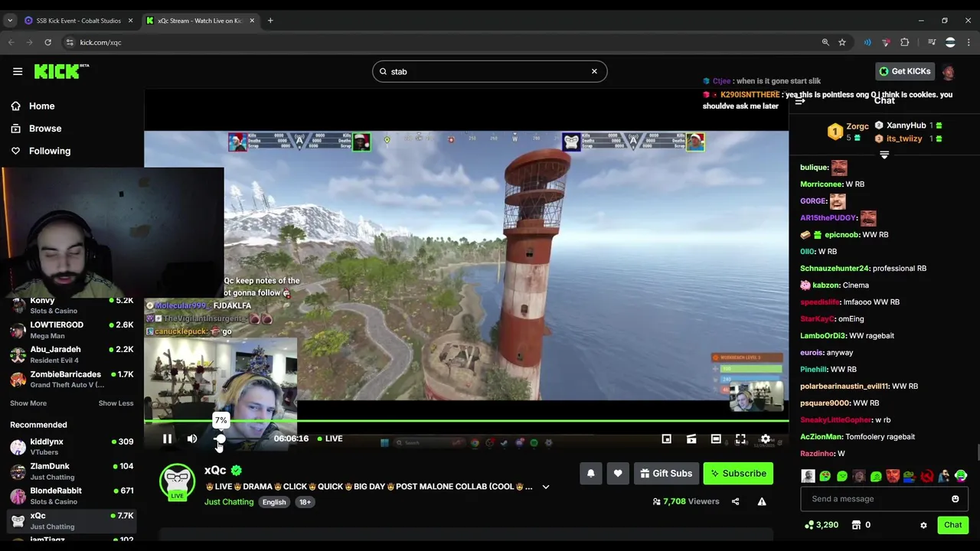Follow xQc with the heart button
980x551 pixels.
point(618,474)
